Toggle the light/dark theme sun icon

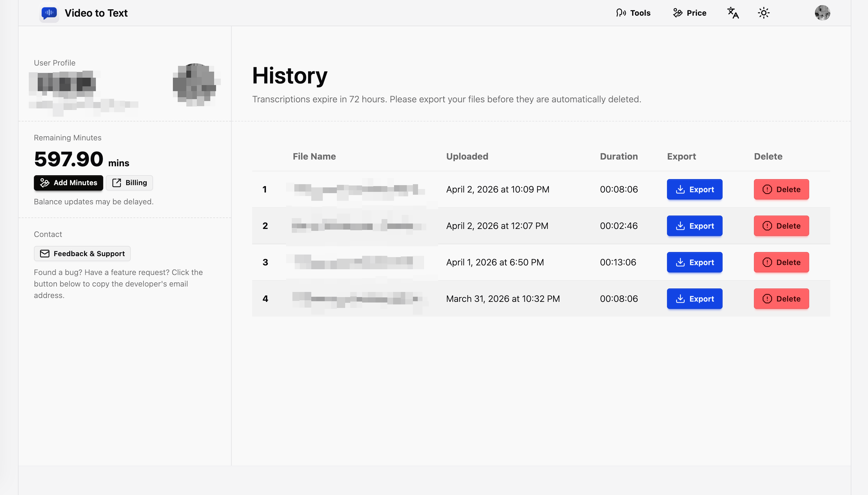tap(763, 13)
